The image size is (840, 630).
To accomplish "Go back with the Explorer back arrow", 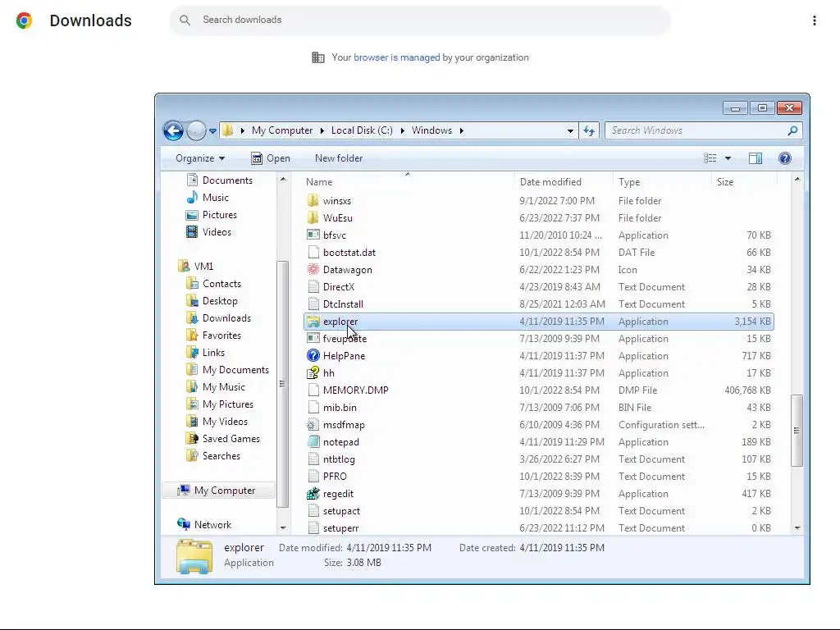I will click(x=173, y=130).
